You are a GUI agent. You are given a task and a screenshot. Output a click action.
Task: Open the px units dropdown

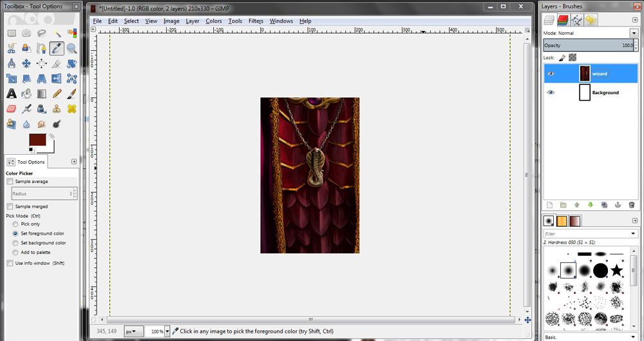pos(133,331)
